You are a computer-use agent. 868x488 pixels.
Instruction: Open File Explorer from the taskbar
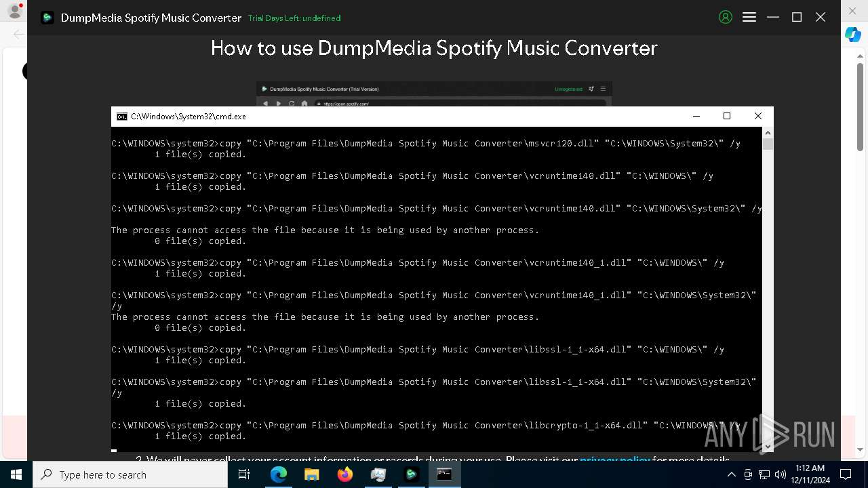pos(311,474)
